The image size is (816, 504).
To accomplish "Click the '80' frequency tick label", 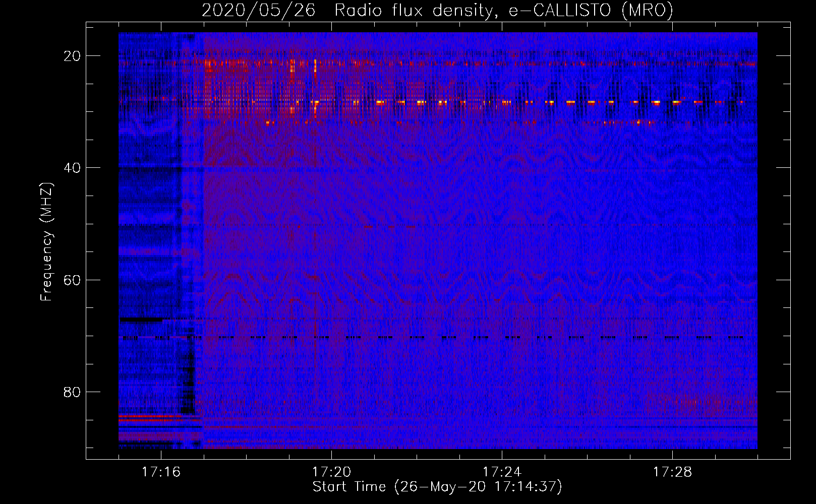I will [x=72, y=392].
